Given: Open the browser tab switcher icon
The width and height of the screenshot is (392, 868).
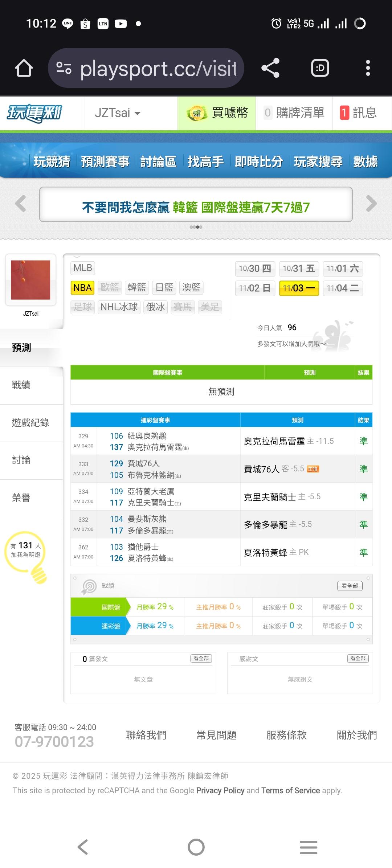Looking at the screenshot, I should (320, 68).
